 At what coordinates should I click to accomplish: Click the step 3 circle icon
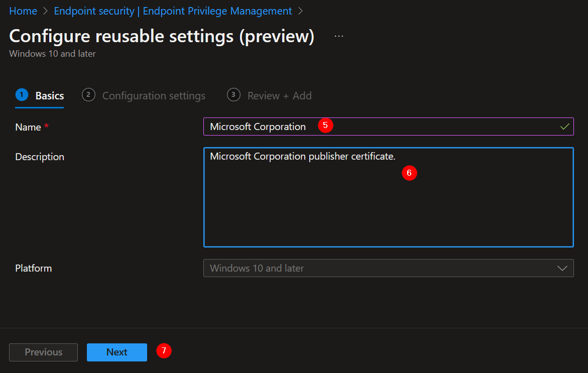[x=233, y=95]
